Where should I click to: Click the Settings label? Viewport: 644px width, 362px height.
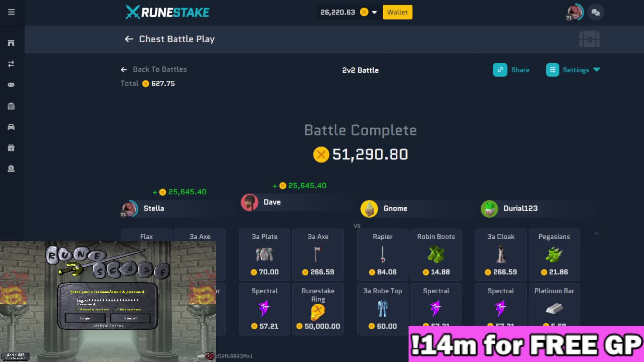click(x=576, y=70)
